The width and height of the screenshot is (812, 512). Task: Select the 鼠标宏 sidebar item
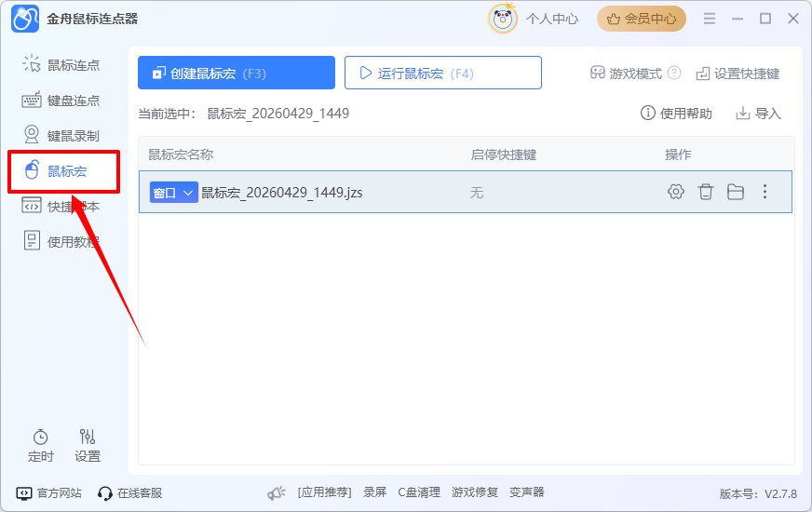63,171
